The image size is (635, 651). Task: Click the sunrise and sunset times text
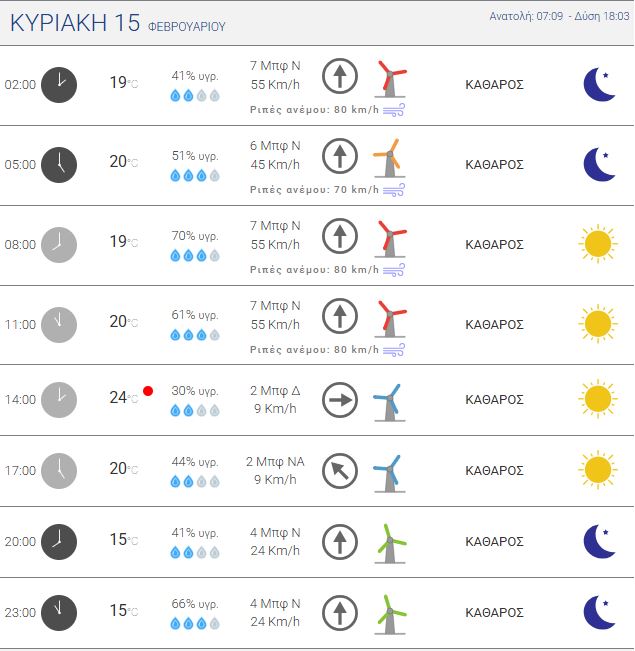(x=559, y=16)
